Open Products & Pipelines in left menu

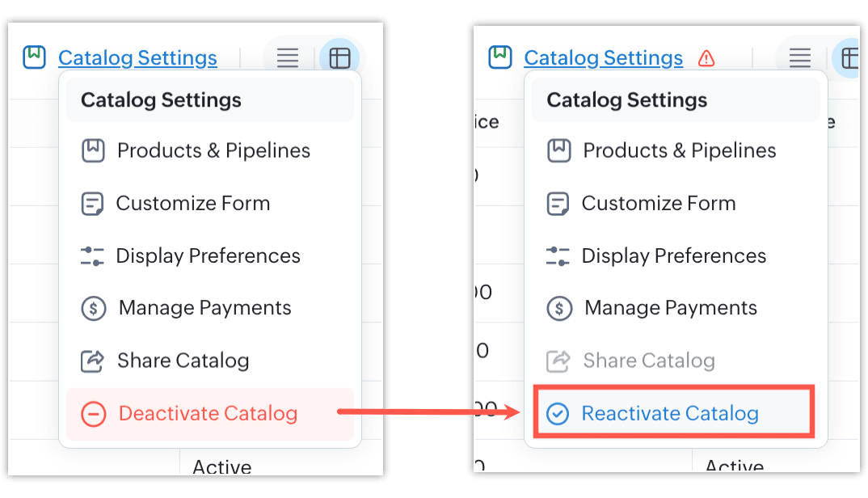(213, 150)
